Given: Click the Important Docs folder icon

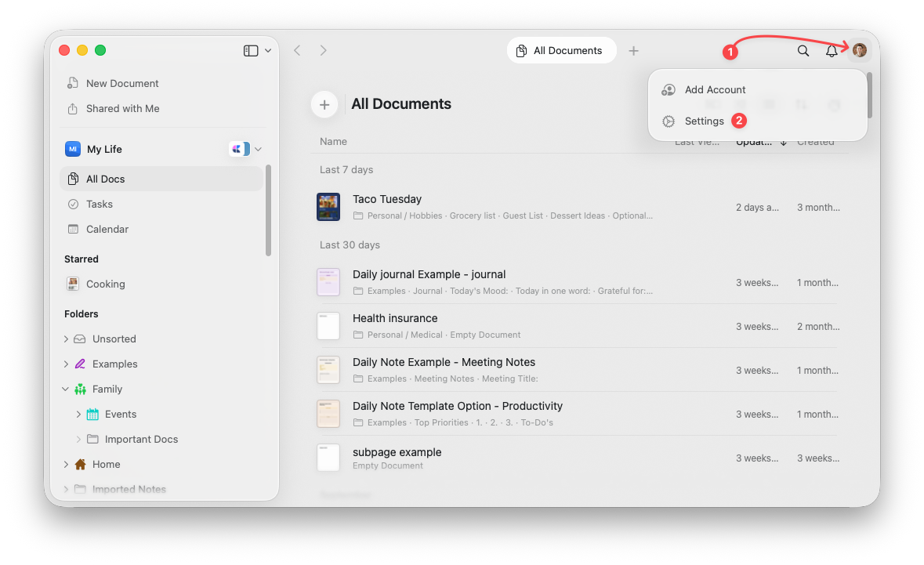Looking at the screenshot, I should tap(92, 439).
